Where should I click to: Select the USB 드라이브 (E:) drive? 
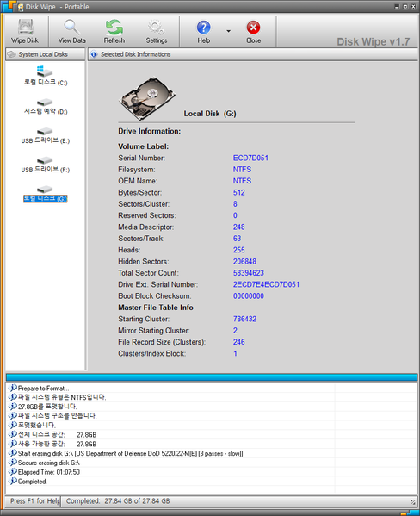click(x=46, y=135)
